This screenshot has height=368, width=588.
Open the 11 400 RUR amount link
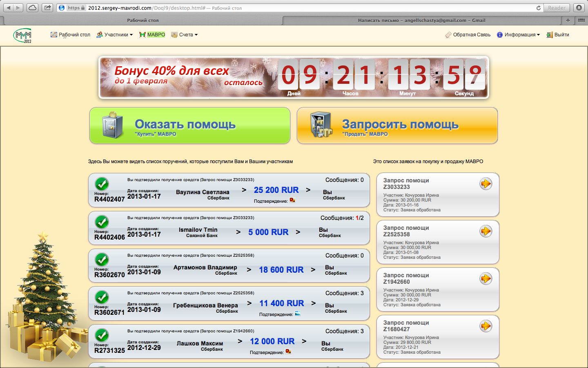(x=282, y=303)
